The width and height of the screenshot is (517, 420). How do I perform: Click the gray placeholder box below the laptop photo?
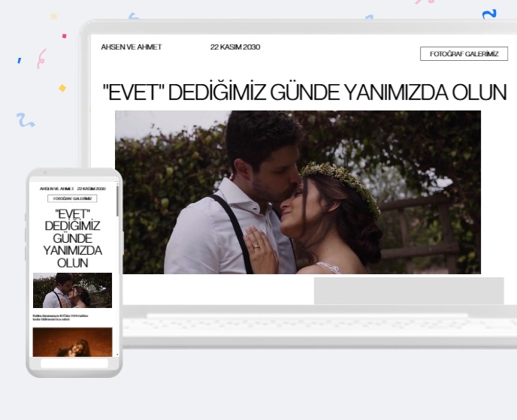coord(408,291)
